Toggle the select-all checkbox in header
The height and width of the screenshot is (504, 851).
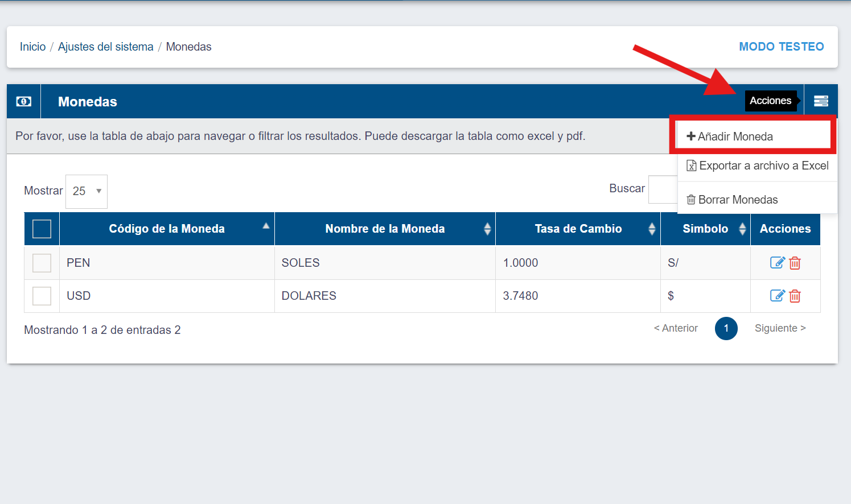(x=42, y=229)
